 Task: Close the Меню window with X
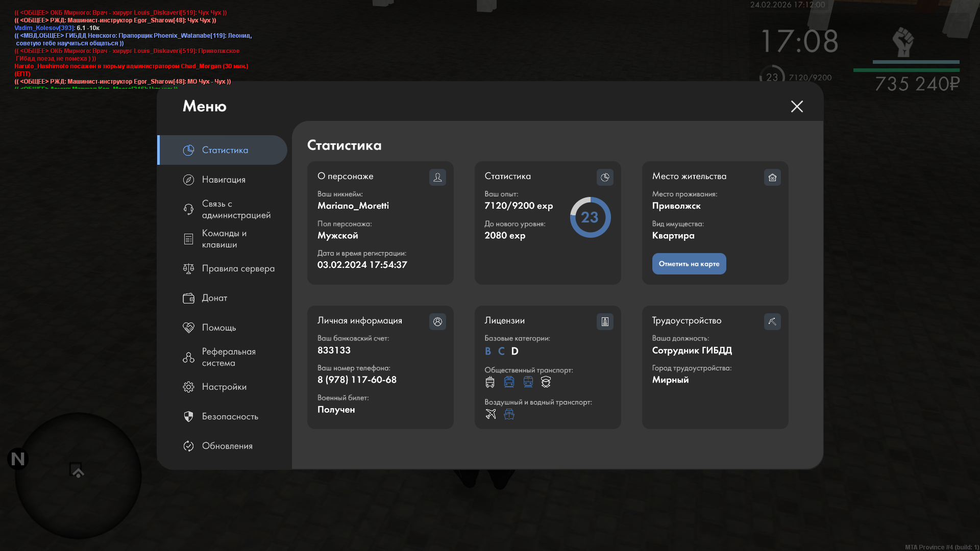(797, 106)
